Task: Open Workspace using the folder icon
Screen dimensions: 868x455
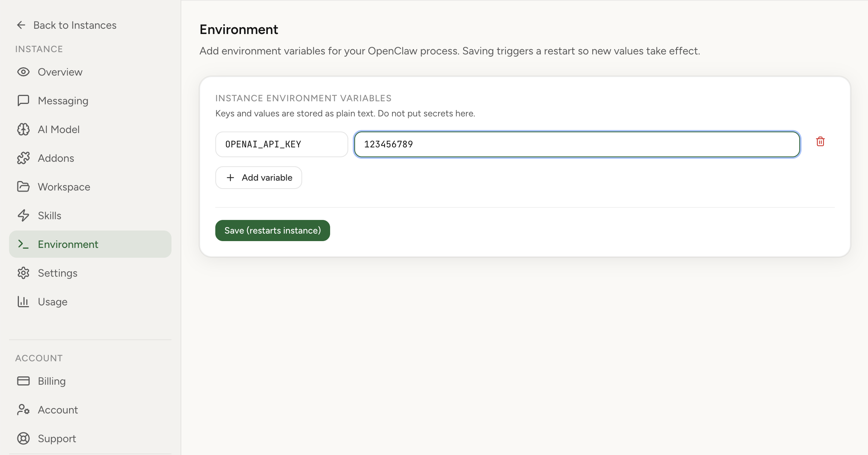Action: (x=23, y=187)
